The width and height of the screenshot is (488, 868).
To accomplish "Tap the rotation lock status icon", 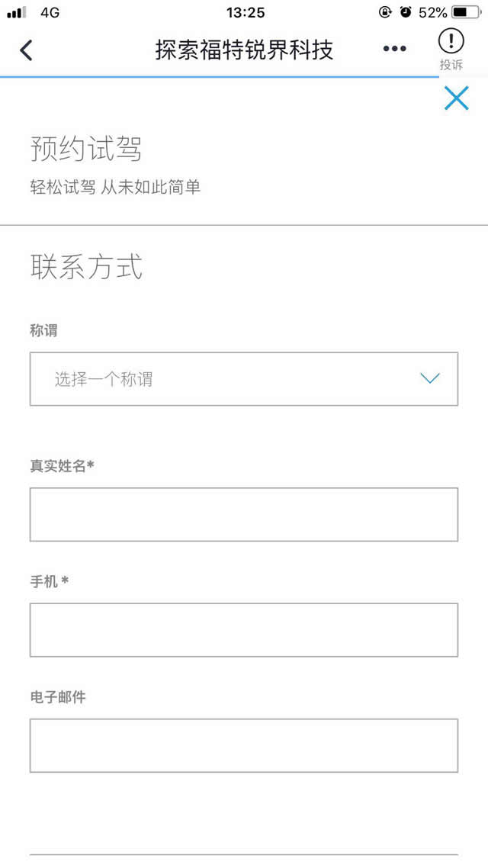I will point(386,12).
